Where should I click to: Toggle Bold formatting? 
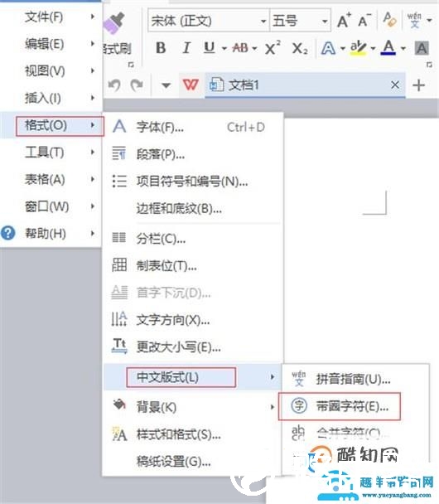pyautogui.click(x=161, y=48)
